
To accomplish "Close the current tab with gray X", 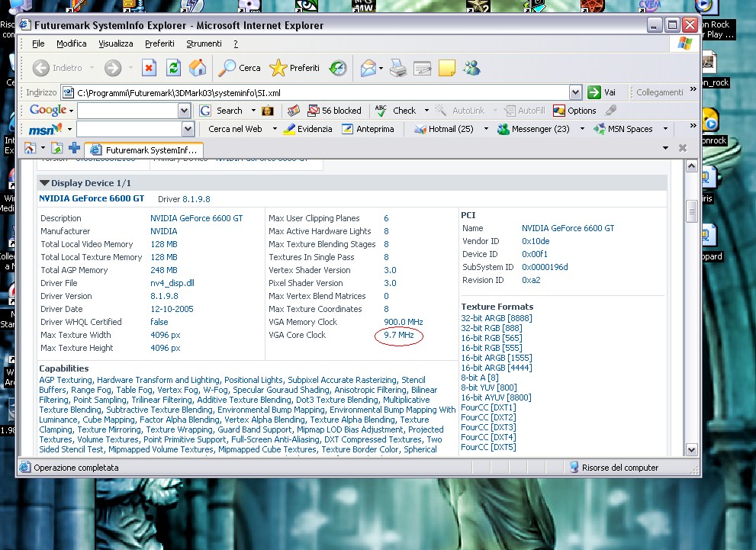I will click(x=682, y=148).
